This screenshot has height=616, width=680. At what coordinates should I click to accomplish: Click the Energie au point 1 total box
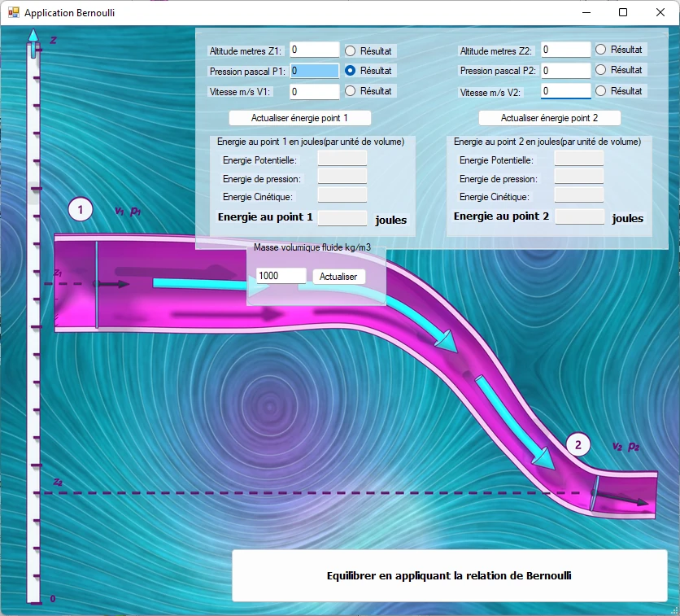[342, 218]
